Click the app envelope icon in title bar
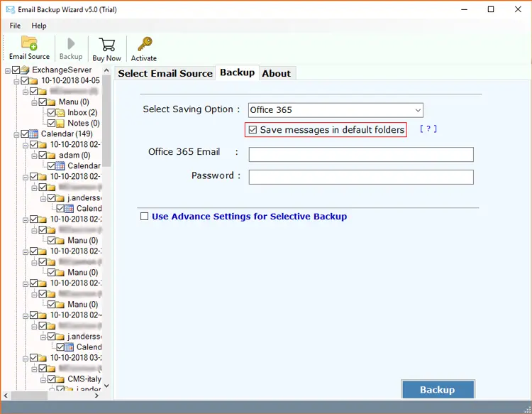Viewport: 532px width, 414px height. [x=11, y=9]
